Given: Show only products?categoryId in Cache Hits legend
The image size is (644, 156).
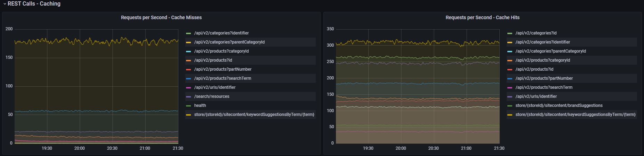Looking at the screenshot, I should pos(542,60).
